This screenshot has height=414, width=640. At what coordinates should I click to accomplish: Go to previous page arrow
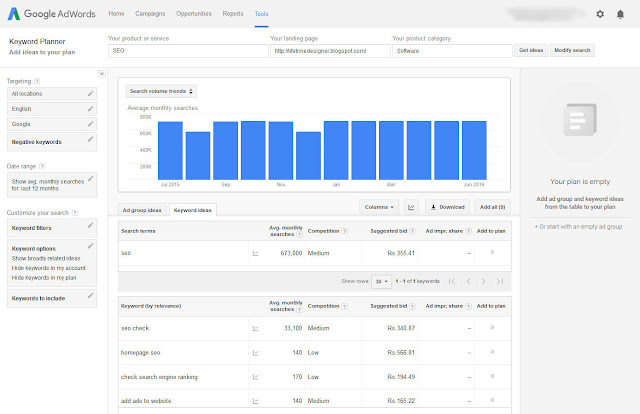click(468, 281)
